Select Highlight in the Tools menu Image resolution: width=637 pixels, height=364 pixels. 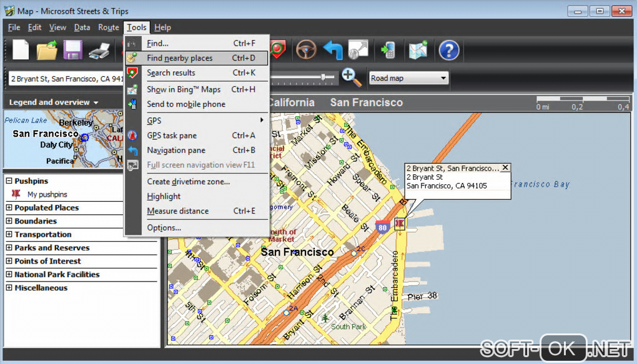point(197,196)
